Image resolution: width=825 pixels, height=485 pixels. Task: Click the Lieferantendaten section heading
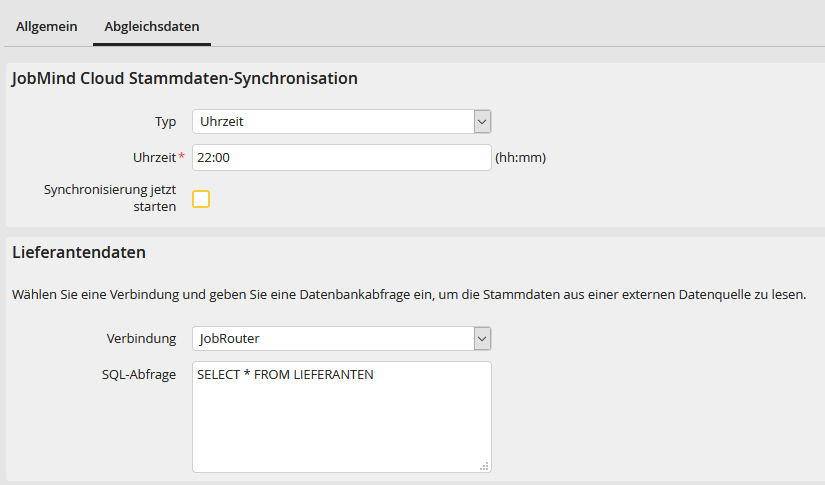(79, 253)
